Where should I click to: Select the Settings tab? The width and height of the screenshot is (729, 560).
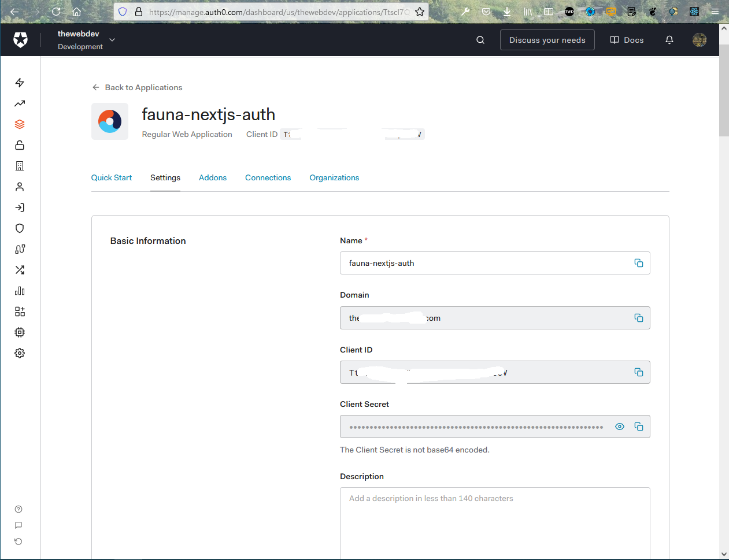tap(165, 177)
